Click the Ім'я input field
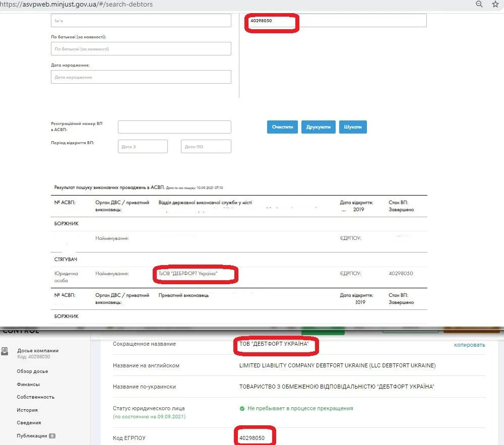 pyautogui.click(x=141, y=21)
